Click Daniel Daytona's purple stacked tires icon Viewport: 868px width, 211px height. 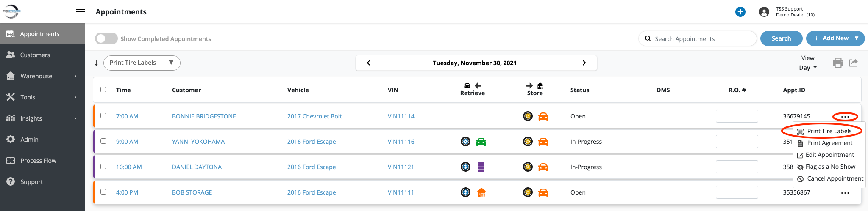click(481, 167)
